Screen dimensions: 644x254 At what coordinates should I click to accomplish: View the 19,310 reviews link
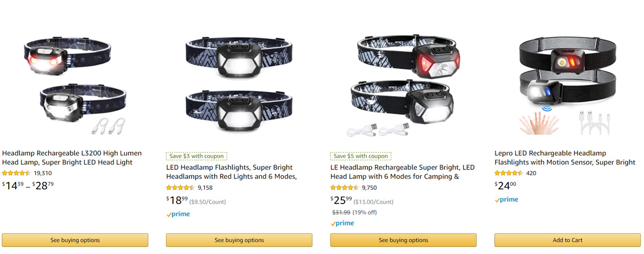[x=43, y=173]
